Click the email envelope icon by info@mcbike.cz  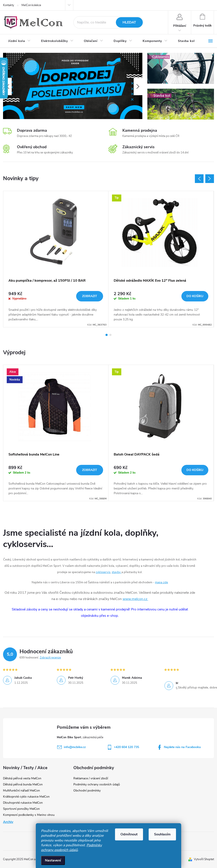[59, 747]
